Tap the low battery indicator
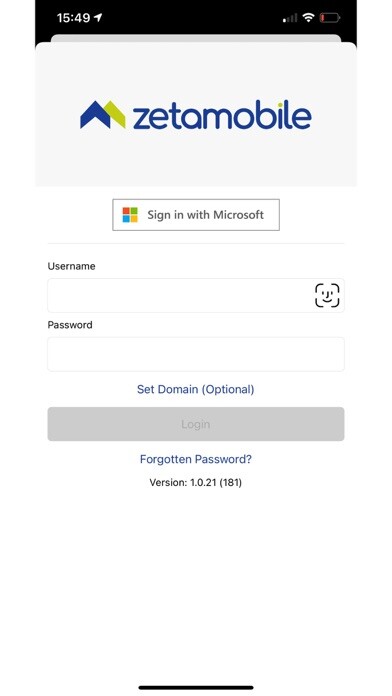The height and width of the screenshot is (696, 392). click(x=330, y=18)
